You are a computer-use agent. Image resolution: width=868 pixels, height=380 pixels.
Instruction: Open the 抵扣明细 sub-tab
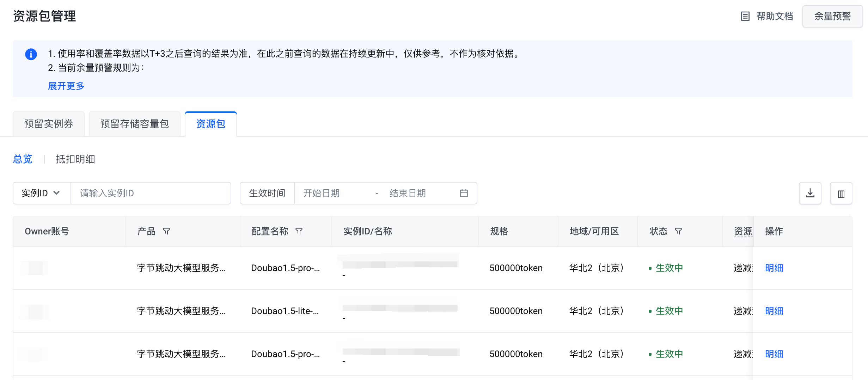75,159
